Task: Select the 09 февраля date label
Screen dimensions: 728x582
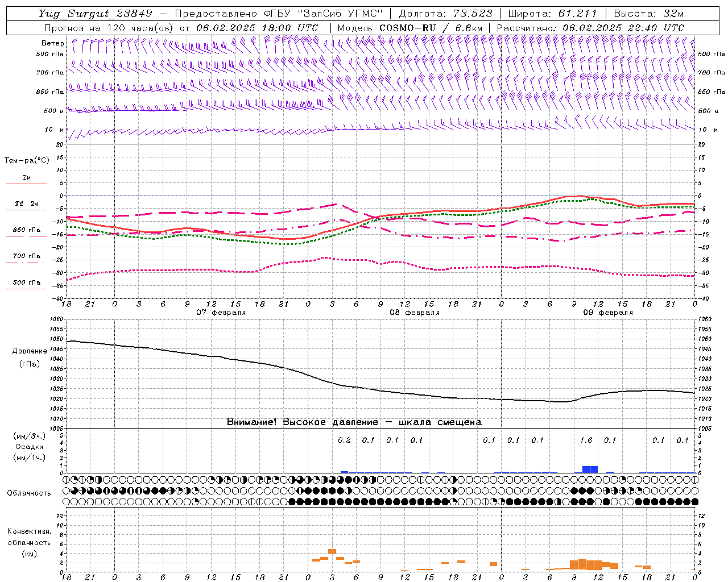Action: (x=608, y=313)
